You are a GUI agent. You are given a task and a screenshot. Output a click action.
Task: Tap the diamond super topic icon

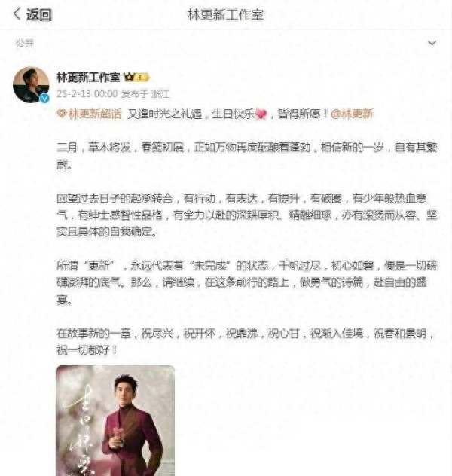[62, 114]
